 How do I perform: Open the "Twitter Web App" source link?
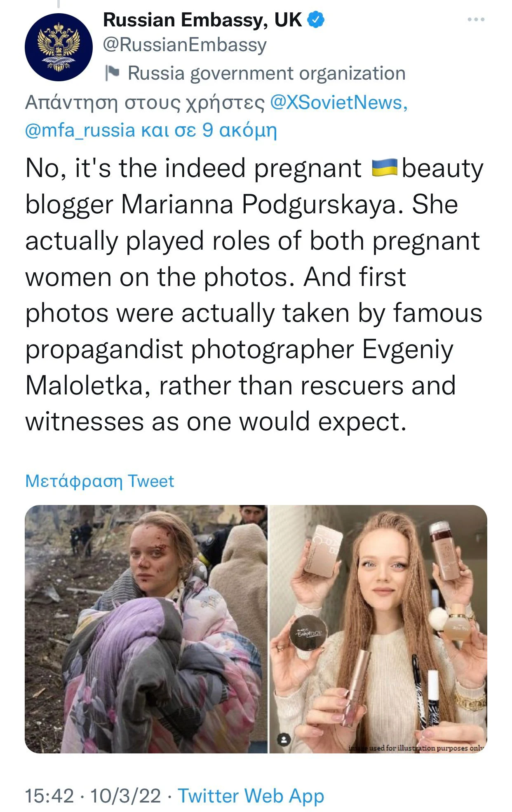pos(251,796)
